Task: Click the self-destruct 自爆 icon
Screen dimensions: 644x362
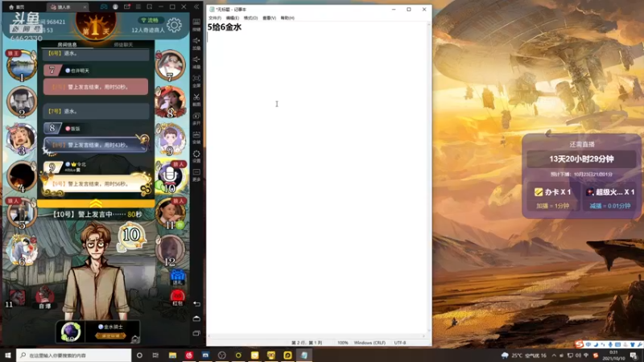Action: click(44, 297)
